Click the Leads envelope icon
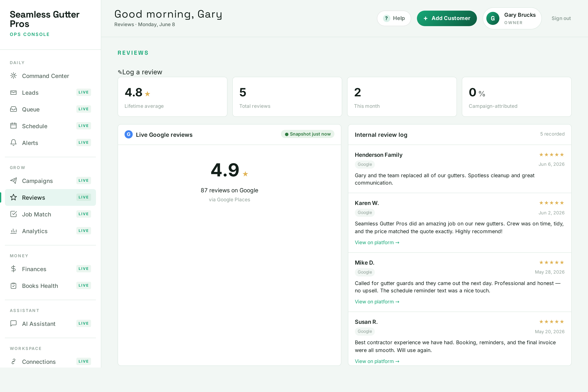 point(13,92)
